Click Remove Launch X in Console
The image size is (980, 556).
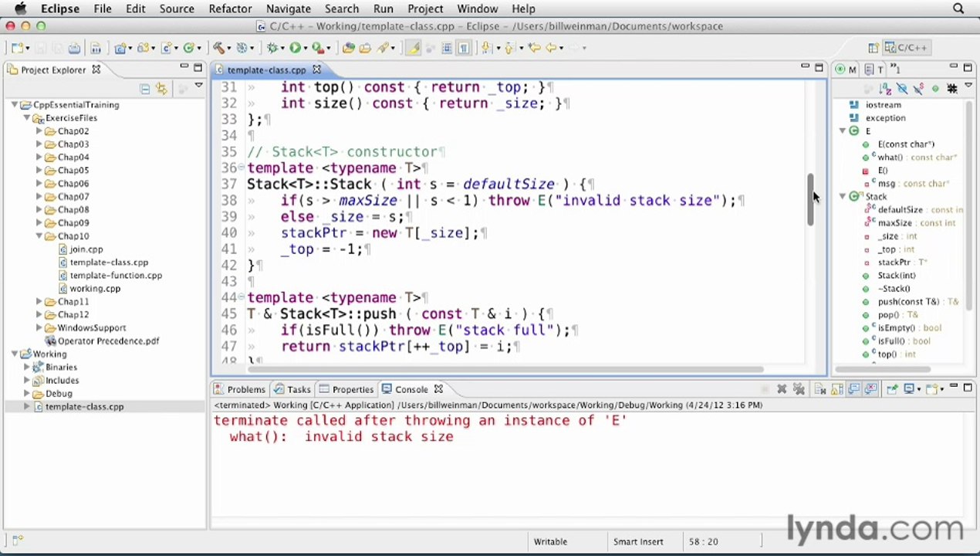tap(782, 389)
